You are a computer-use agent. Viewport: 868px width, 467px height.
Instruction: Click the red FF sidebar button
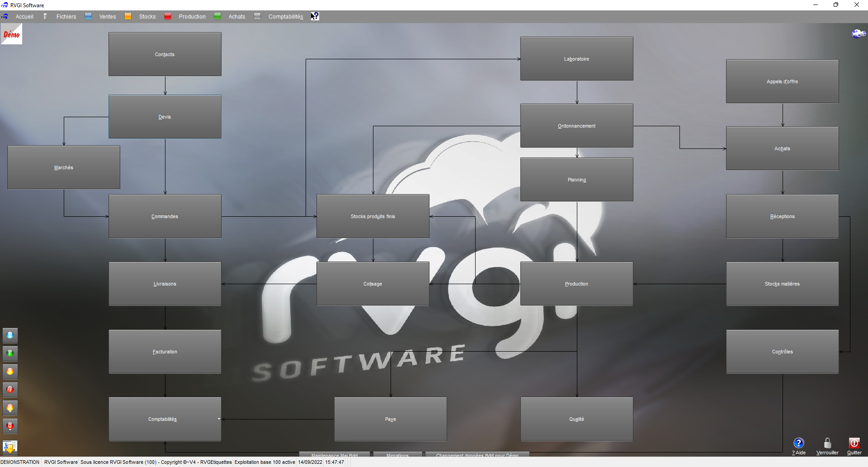coord(10,390)
